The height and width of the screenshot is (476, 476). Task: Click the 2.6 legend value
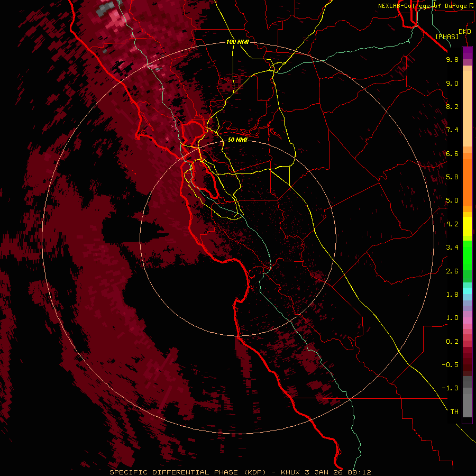pos(452,271)
